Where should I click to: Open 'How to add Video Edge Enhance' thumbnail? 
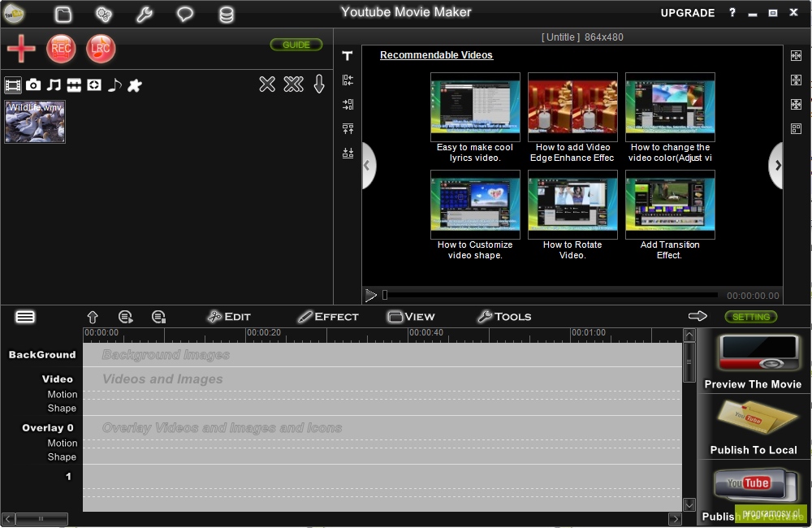click(x=572, y=107)
